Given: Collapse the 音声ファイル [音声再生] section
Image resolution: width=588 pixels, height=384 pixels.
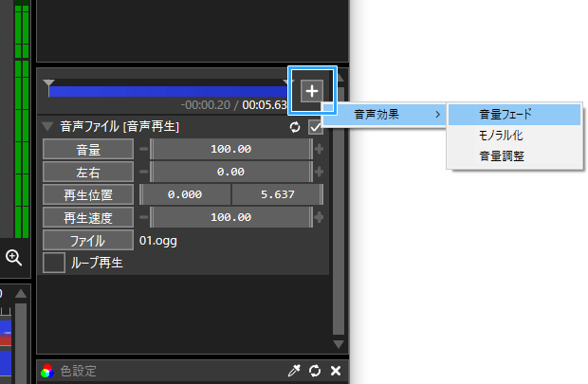Looking at the screenshot, I should [x=47, y=126].
